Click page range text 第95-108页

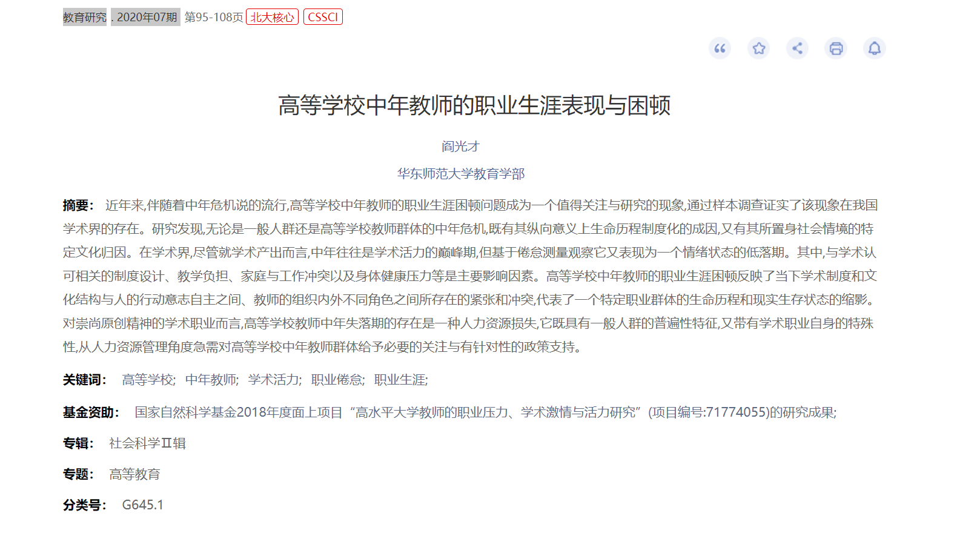[214, 17]
